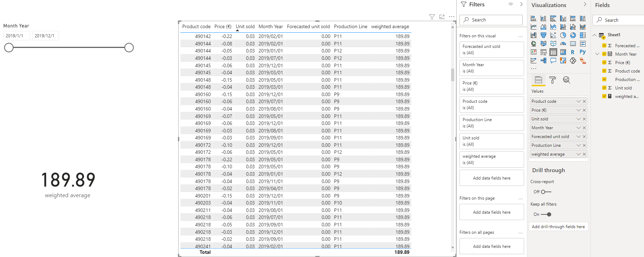Open the Format (paint roller) tab
Screen dimensions: 644x257
click(553, 80)
